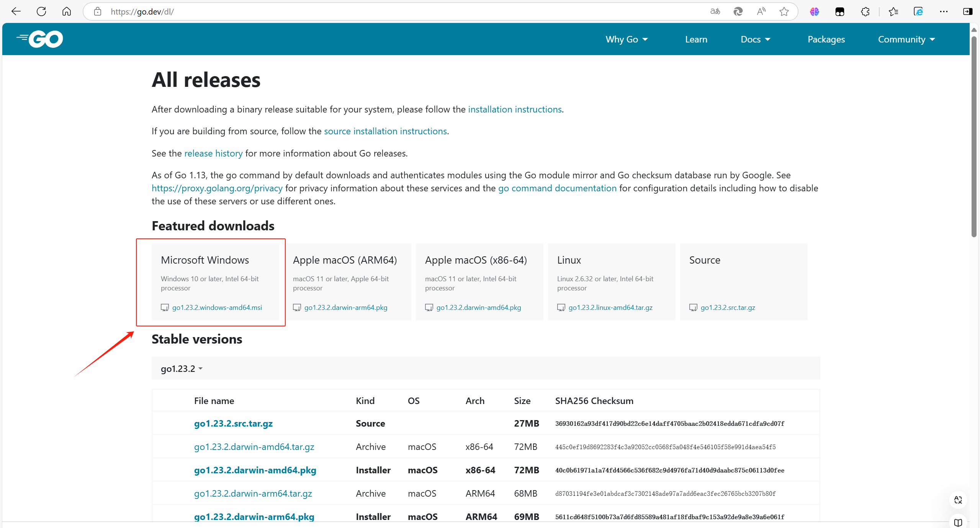The image size is (980, 528).
Task: Add this page to favorites star
Action: pos(784,11)
